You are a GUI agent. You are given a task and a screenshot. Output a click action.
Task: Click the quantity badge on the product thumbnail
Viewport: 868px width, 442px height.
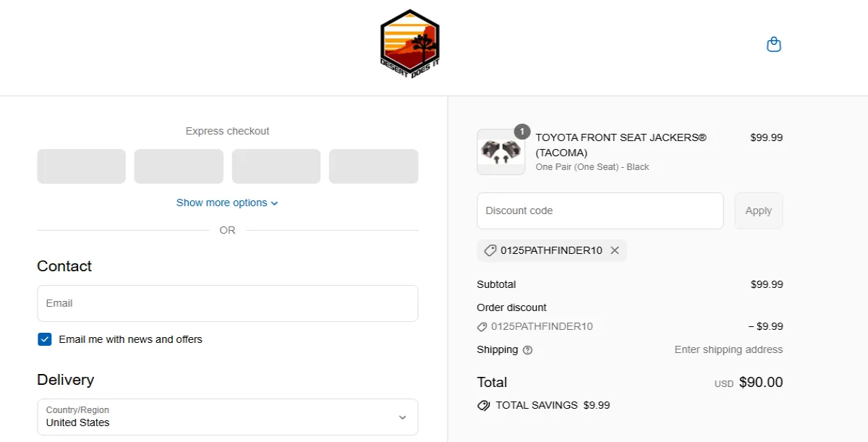point(522,132)
